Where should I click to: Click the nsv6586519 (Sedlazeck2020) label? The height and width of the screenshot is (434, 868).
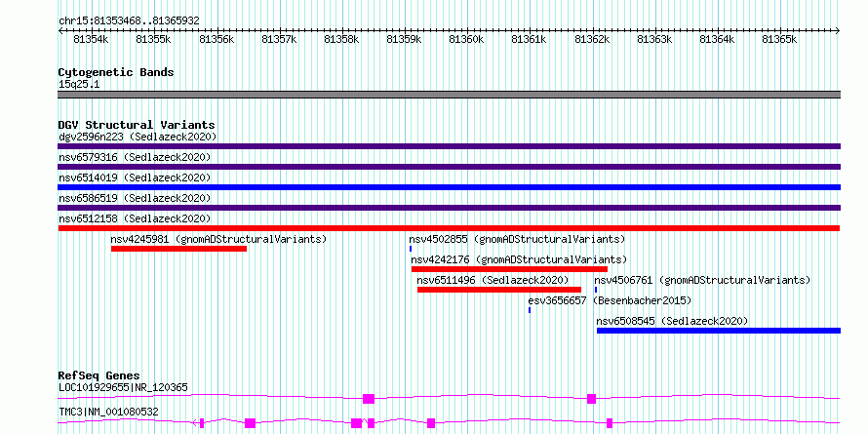135,198
